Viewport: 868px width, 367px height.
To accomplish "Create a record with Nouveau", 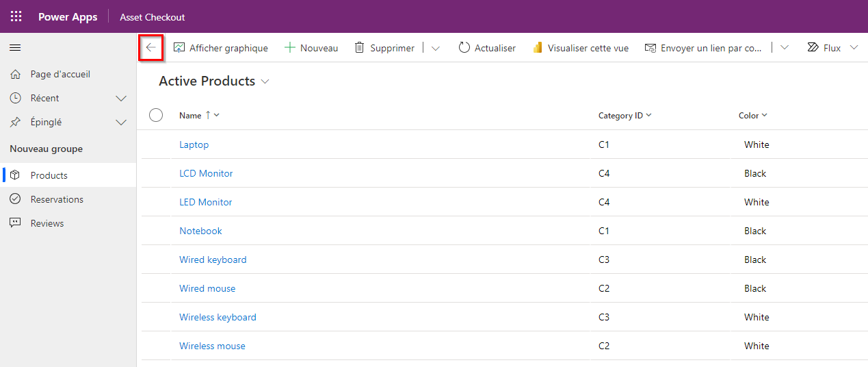I will (311, 48).
